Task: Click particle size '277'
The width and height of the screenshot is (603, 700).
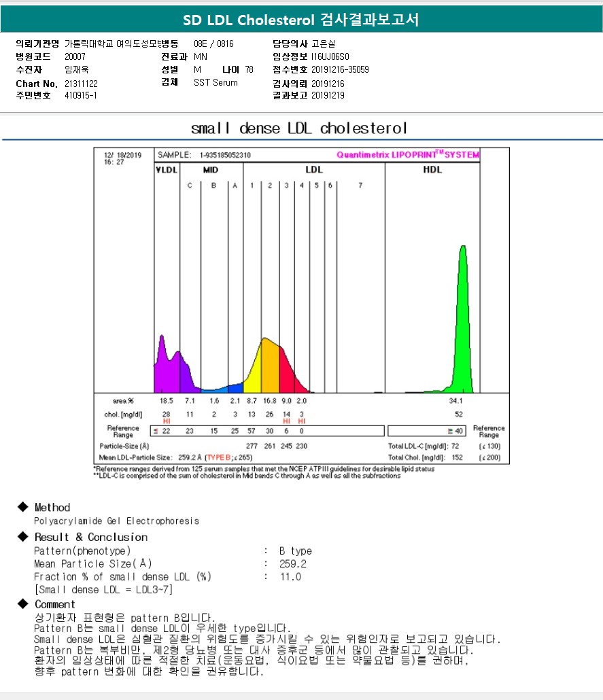Action: coord(252,446)
